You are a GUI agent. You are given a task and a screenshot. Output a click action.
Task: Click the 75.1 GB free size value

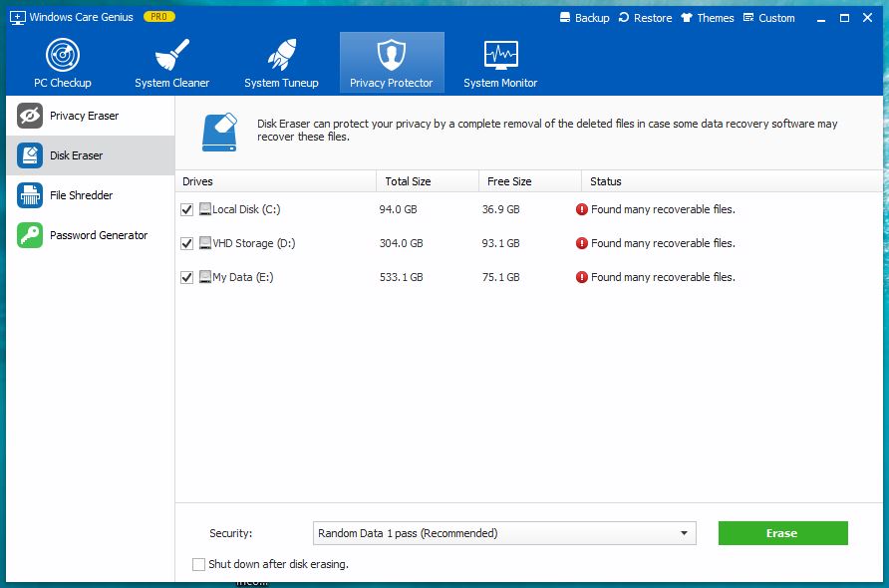[x=500, y=278]
